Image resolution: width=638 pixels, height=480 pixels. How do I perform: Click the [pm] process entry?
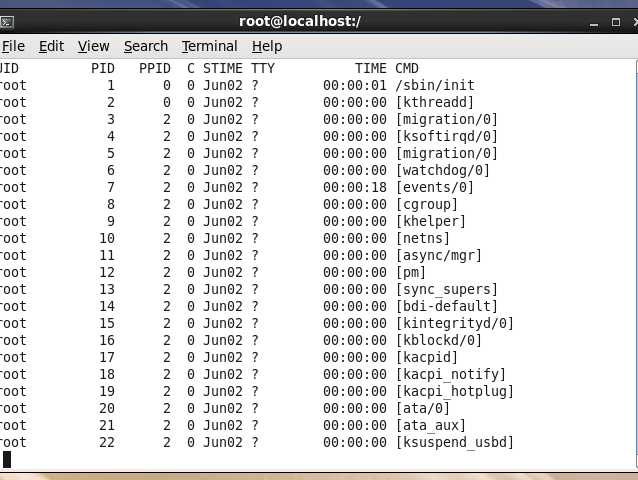click(x=411, y=273)
